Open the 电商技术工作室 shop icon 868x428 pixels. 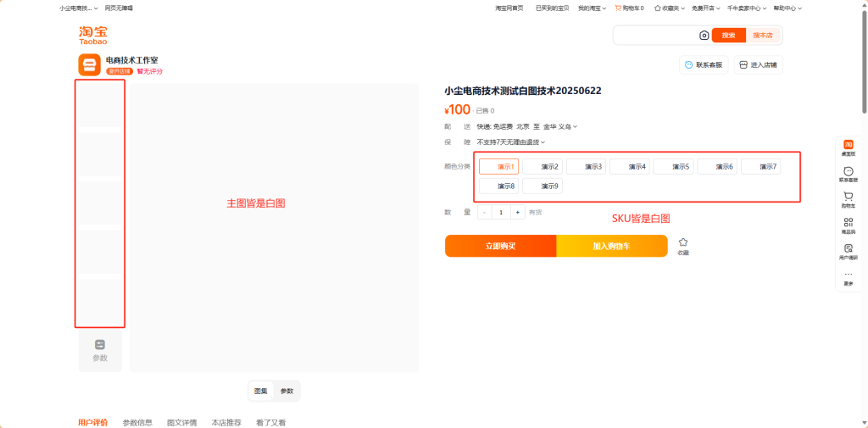point(89,64)
